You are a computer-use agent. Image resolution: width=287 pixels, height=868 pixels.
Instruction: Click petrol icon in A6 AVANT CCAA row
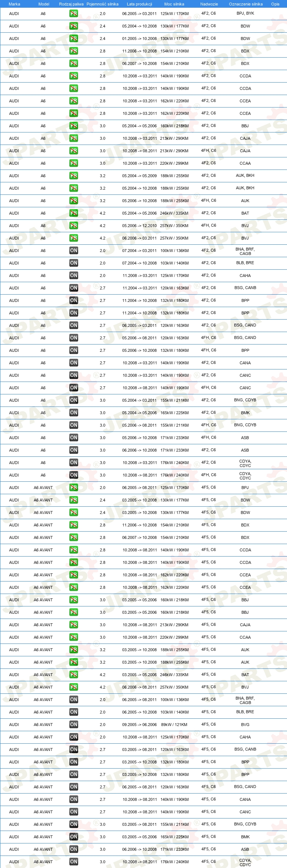click(74, 637)
